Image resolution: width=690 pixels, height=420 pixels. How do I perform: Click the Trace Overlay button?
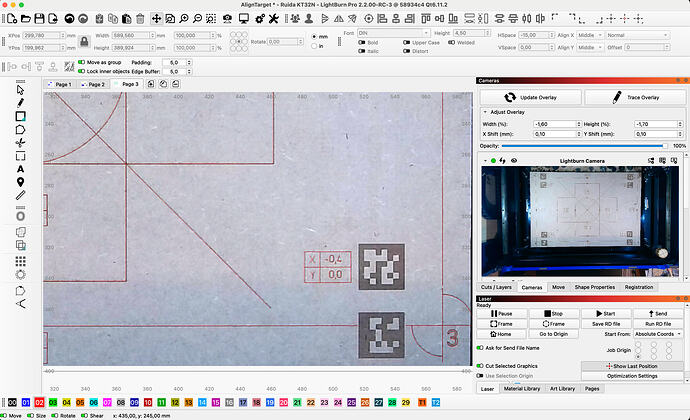(x=635, y=97)
